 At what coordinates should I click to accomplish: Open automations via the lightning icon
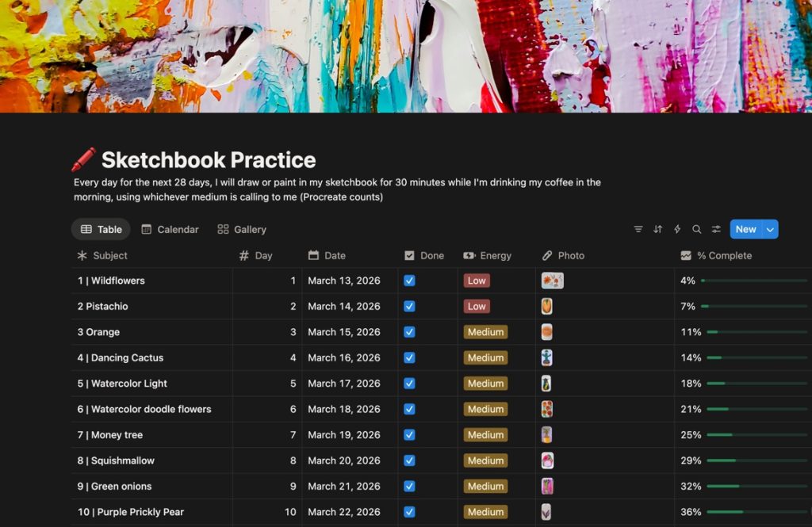tap(677, 229)
